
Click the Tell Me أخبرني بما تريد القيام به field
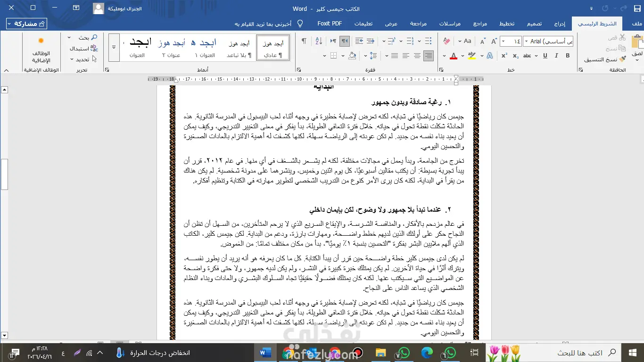point(263,24)
